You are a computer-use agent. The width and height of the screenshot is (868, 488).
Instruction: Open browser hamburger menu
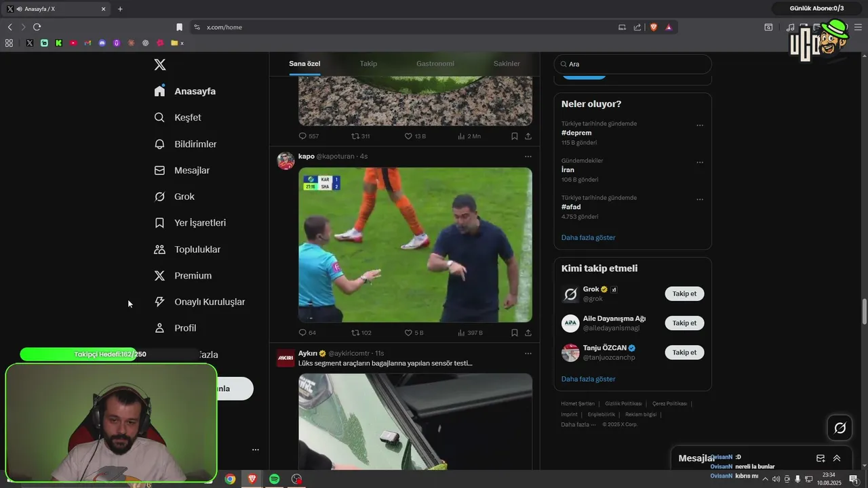pyautogui.click(x=858, y=27)
